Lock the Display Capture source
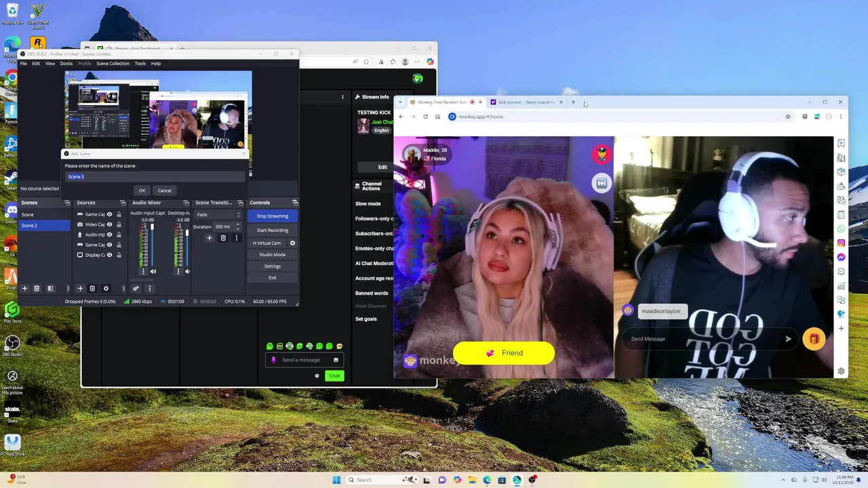The height and width of the screenshot is (488, 868). pos(119,255)
